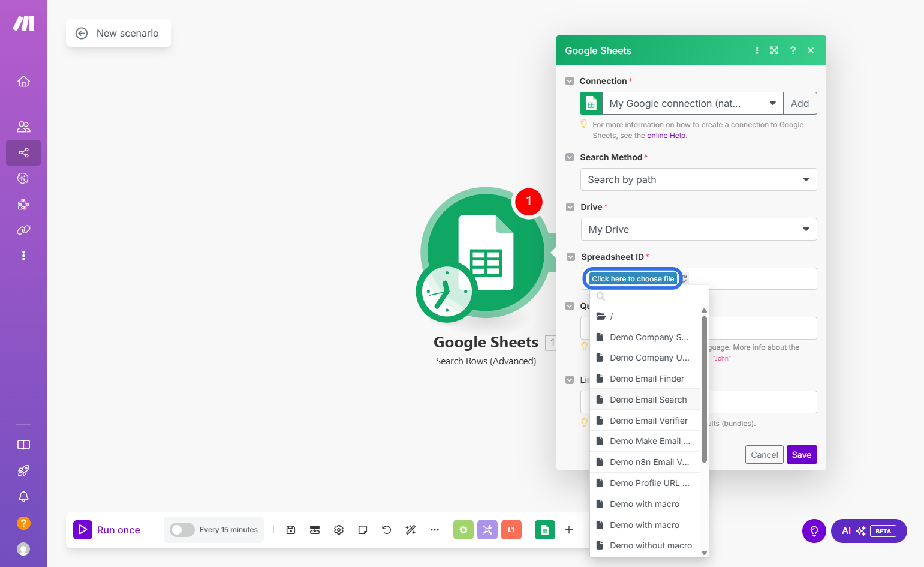This screenshot has height=567, width=924.
Task: Click the purple Save button
Action: pos(802,455)
